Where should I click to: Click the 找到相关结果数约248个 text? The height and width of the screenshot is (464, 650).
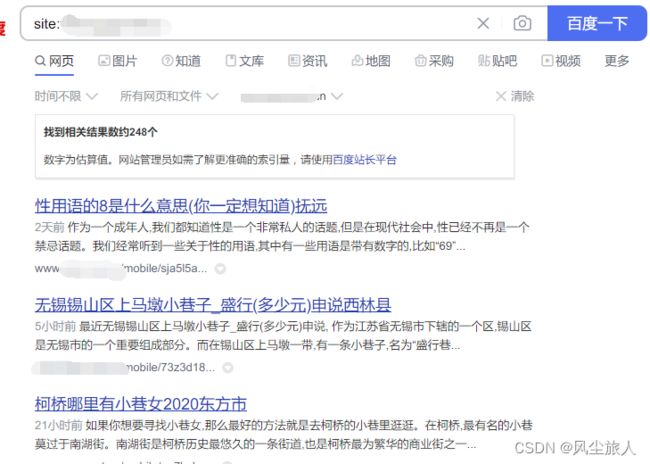click(101, 132)
